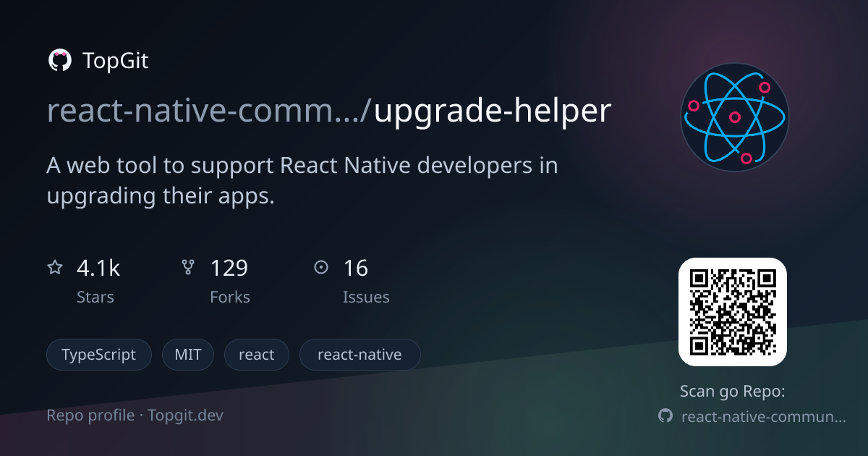Screen dimensions: 868x456
Task: Open the upgrade-helper repository title
Action: click(493, 112)
